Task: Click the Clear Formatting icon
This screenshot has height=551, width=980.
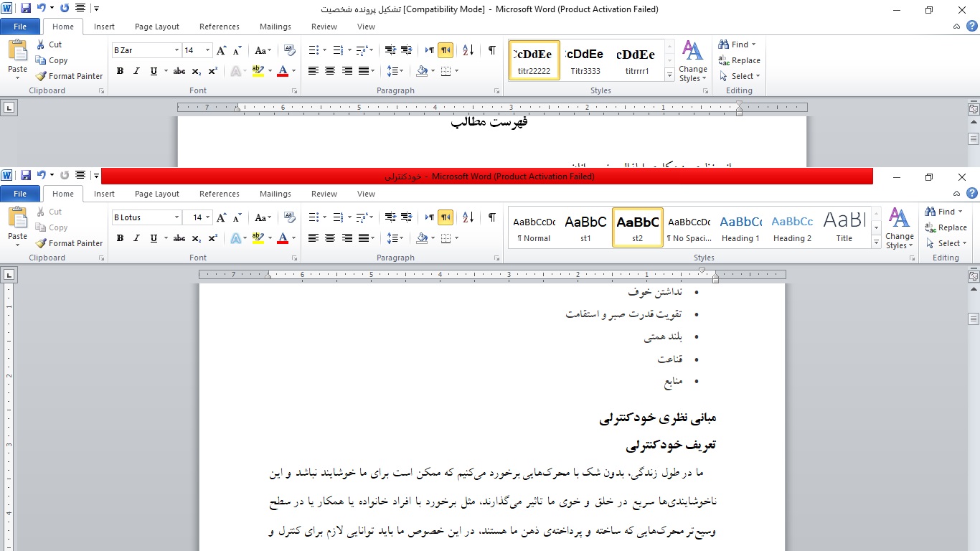Action: pos(289,217)
